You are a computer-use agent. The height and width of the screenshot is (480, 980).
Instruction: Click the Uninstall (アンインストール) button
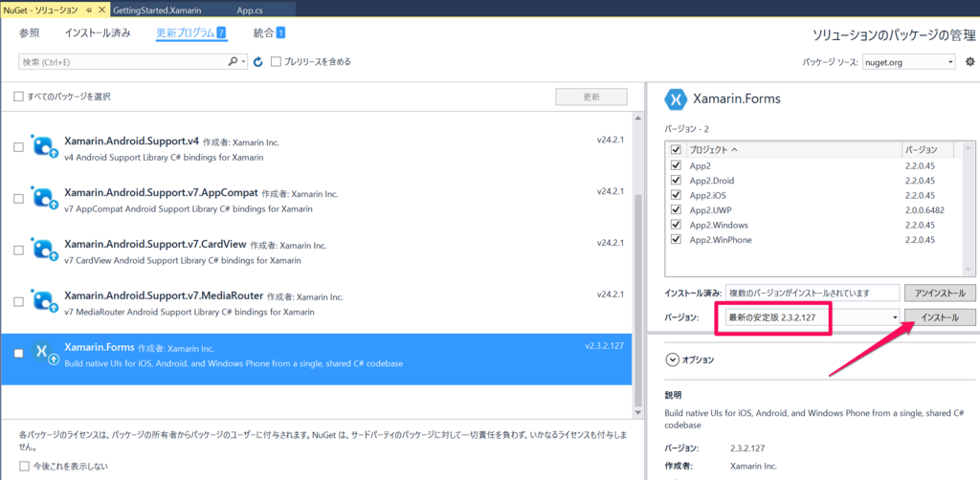(x=940, y=293)
